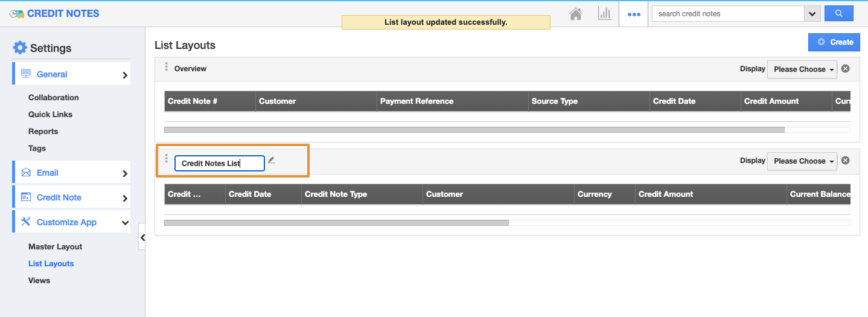Click the drag handle on Overview layout
Viewport: 868px width, 317px height.
pos(167,67)
